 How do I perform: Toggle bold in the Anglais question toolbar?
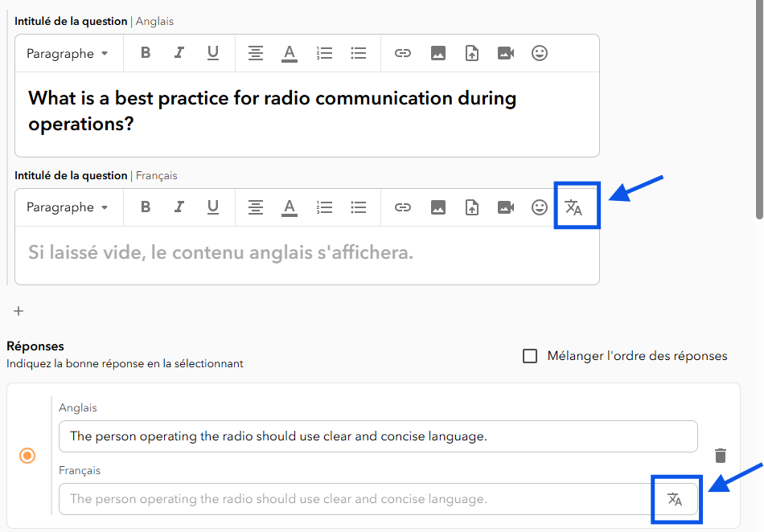[x=146, y=52]
